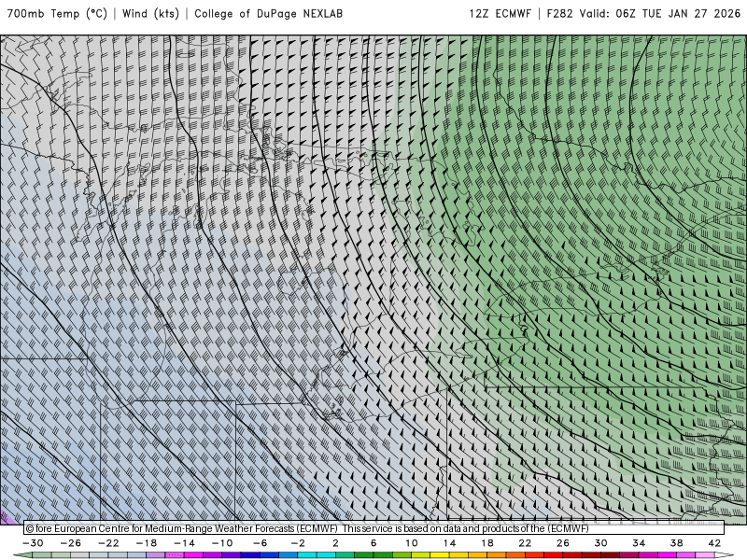Click the 34 legend value

point(639,543)
